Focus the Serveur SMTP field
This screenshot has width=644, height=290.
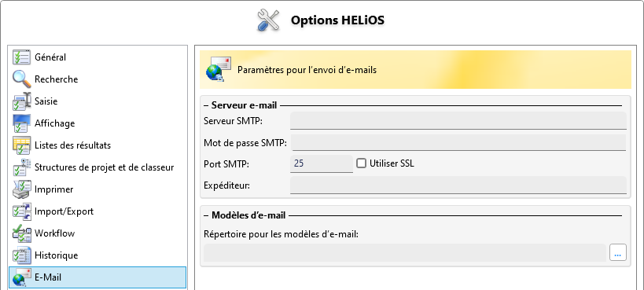[x=458, y=121]
